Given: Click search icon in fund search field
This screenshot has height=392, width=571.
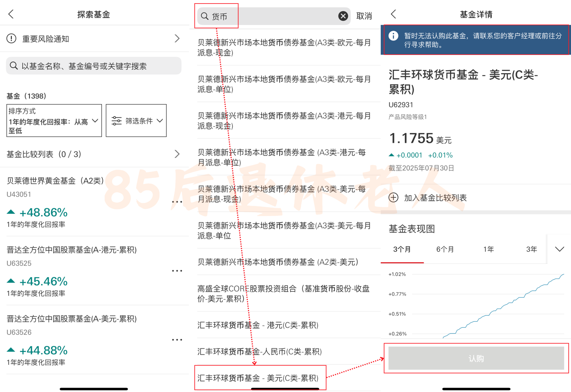Looking at the screenshot, I should pyautogui.click(x=14, y=66).
